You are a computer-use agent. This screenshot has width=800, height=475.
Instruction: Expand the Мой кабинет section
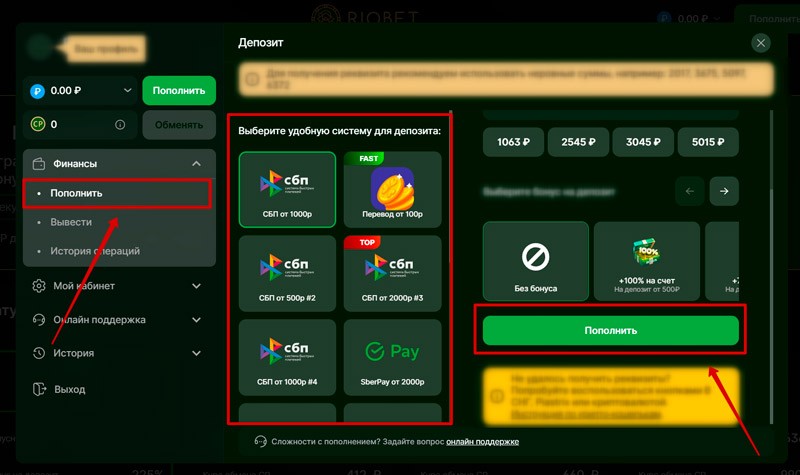[196, 286]
